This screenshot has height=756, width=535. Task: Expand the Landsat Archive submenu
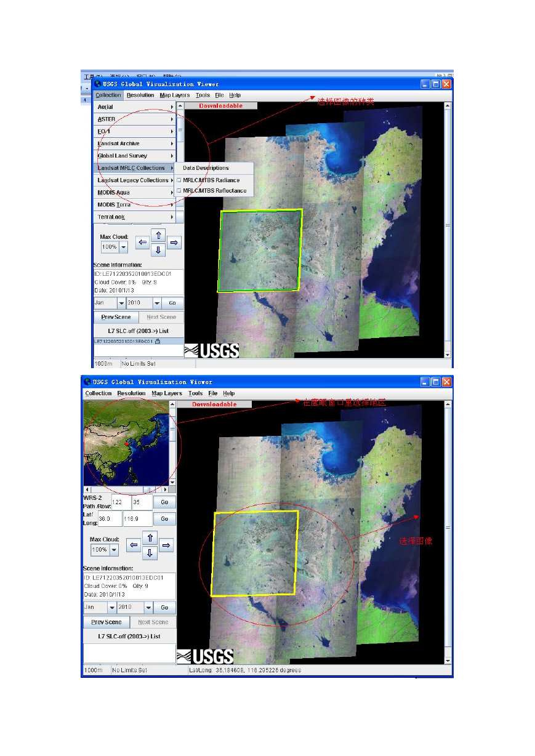(135, 143)
